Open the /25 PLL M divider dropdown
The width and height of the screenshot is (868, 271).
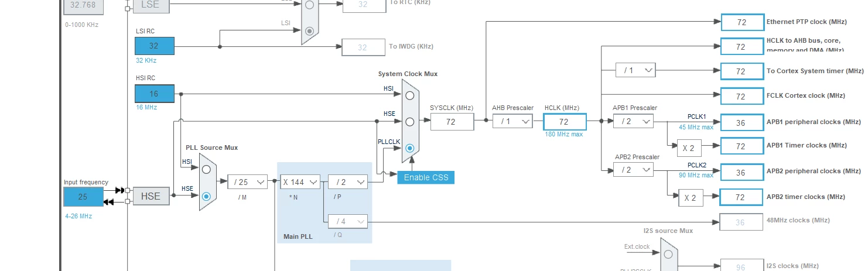click(247, 181)
